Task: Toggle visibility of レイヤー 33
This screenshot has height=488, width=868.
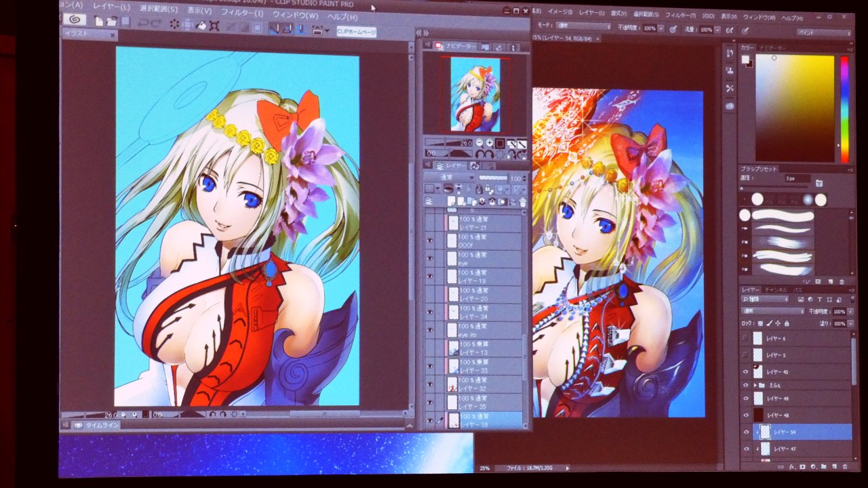Action: (430, 366)
